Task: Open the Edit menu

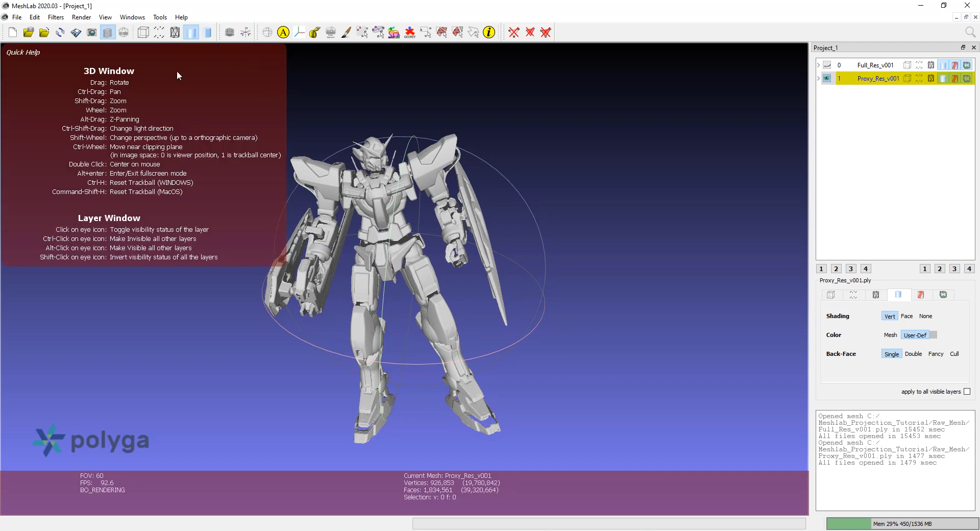Action: (35, 17)
